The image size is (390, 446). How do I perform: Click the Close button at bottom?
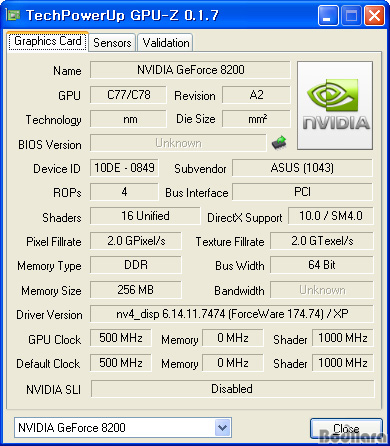coord(346,428)
